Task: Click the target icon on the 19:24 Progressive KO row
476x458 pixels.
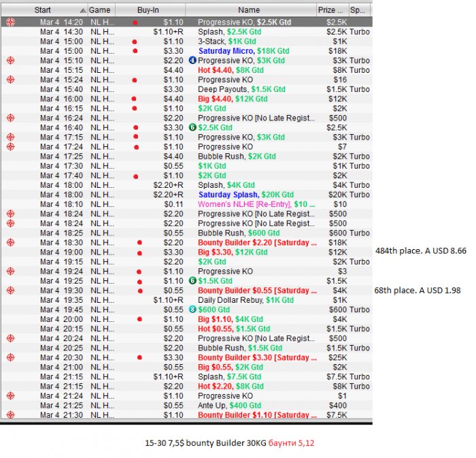Action: 11,272
